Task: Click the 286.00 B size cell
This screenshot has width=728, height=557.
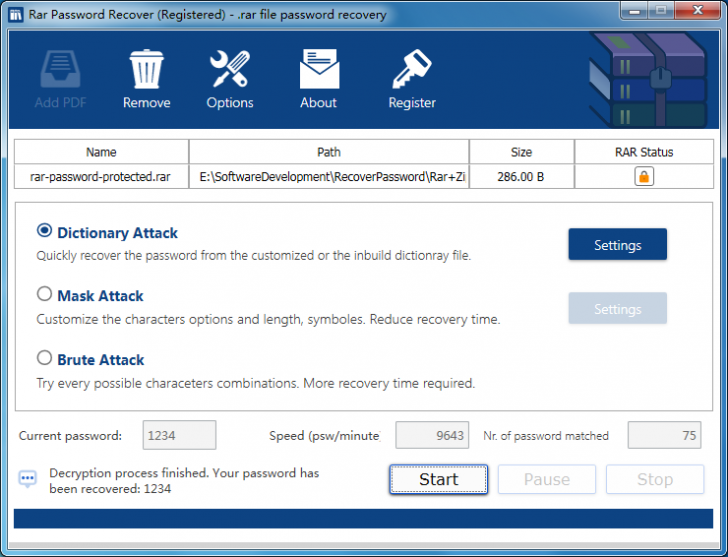Action: pos(521,176)
